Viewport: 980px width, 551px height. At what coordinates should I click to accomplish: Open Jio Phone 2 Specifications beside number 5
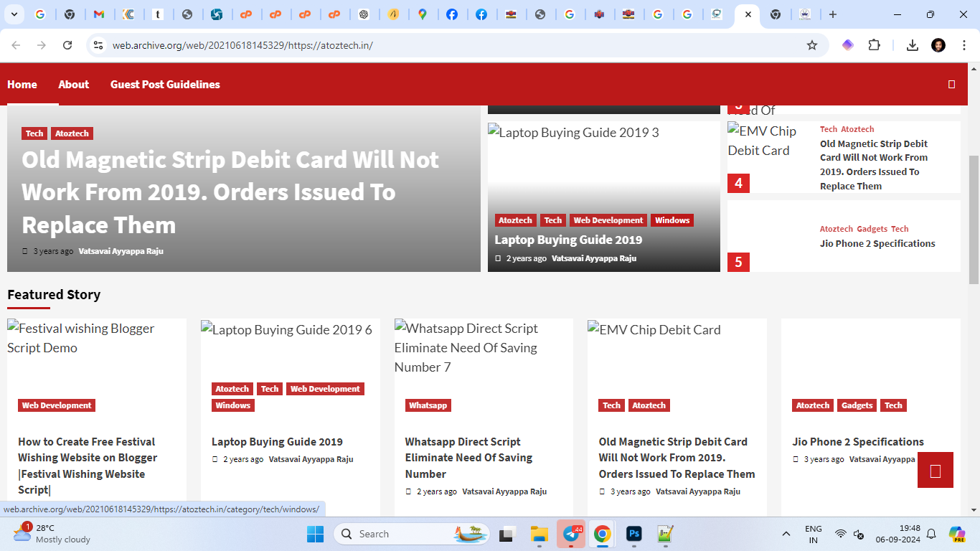click(x=877, y=243)
